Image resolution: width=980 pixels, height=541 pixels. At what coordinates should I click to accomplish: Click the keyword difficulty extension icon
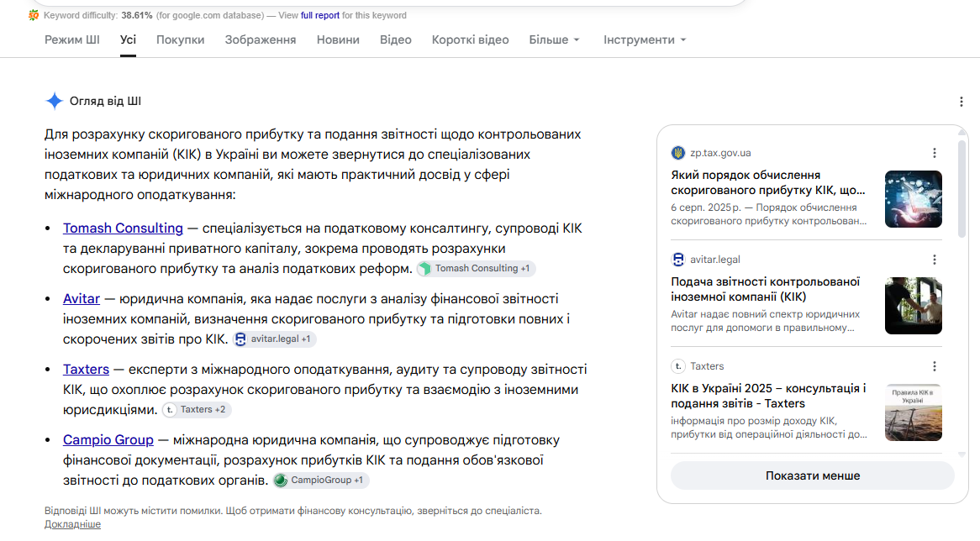coord(34,15)
